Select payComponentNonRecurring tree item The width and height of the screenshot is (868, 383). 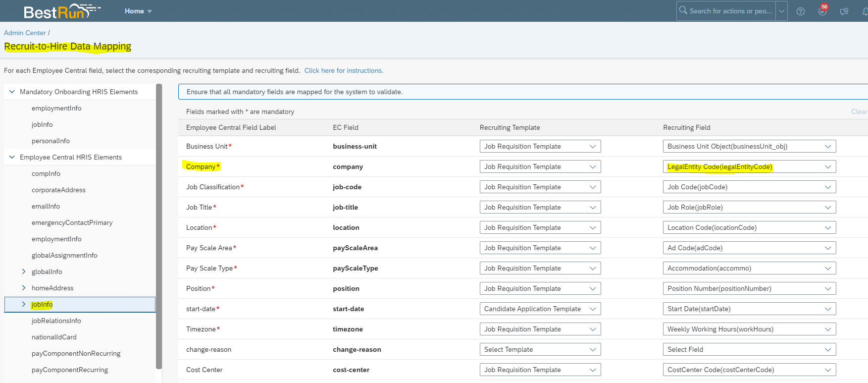click(76, 353)
